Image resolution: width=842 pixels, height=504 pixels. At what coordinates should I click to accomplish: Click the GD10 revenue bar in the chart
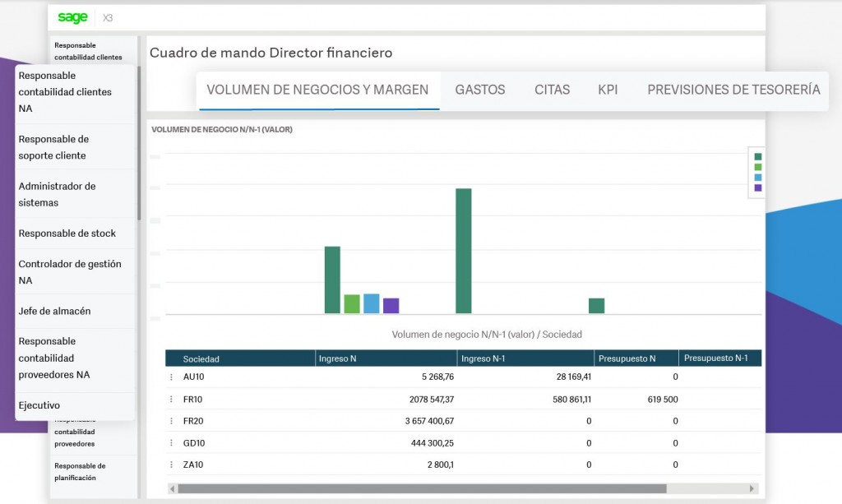[598, 306]
